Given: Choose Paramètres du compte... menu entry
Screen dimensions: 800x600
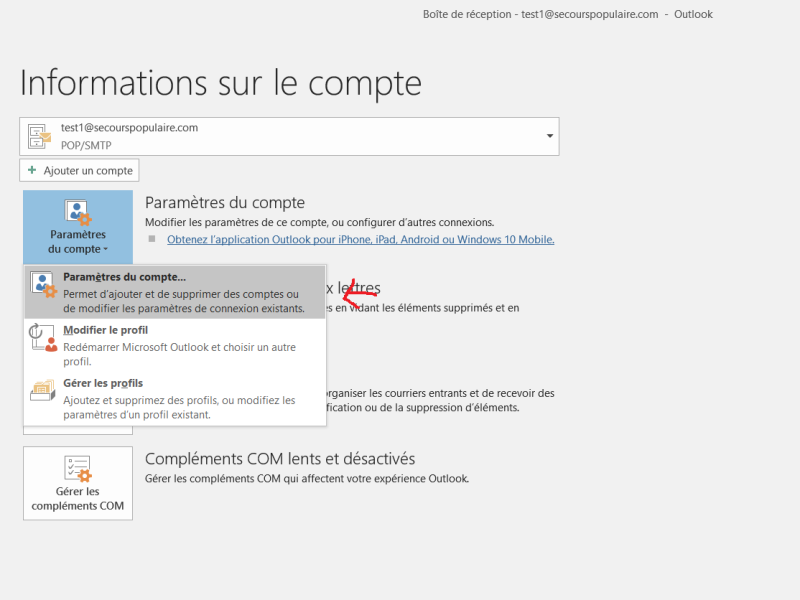Looking at the screenshot, I should click(x=175, y=292).
